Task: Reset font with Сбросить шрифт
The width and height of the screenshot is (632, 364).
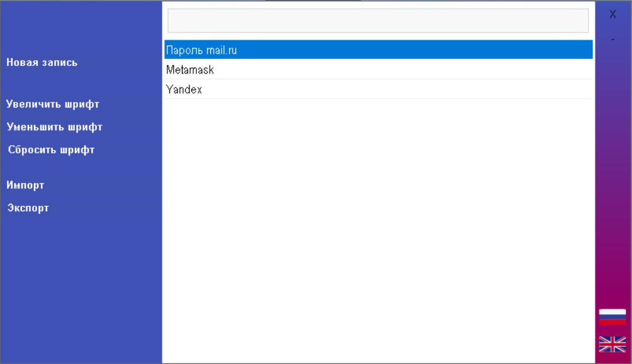Action: (x=51, y=150)
